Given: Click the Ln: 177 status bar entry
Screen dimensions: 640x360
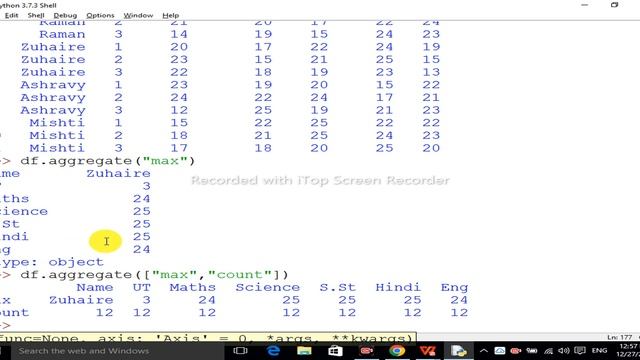Looking at the screenshot, I should click(619, 337).
